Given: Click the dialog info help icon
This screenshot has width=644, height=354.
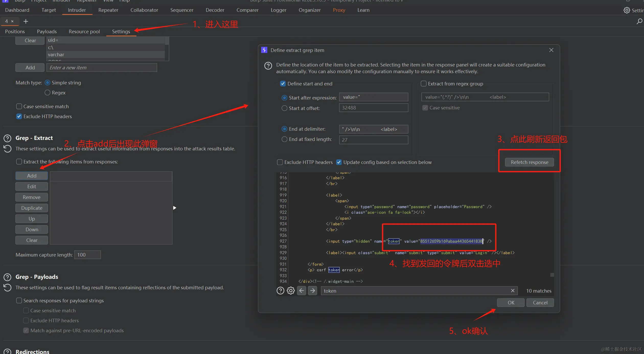Looking at the screenshot, I should (268, 66).
